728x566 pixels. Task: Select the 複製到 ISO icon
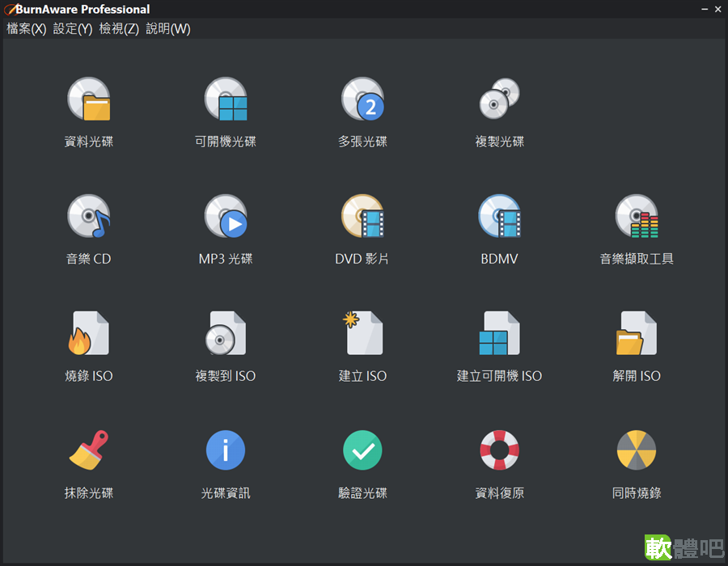pos(226,333)
